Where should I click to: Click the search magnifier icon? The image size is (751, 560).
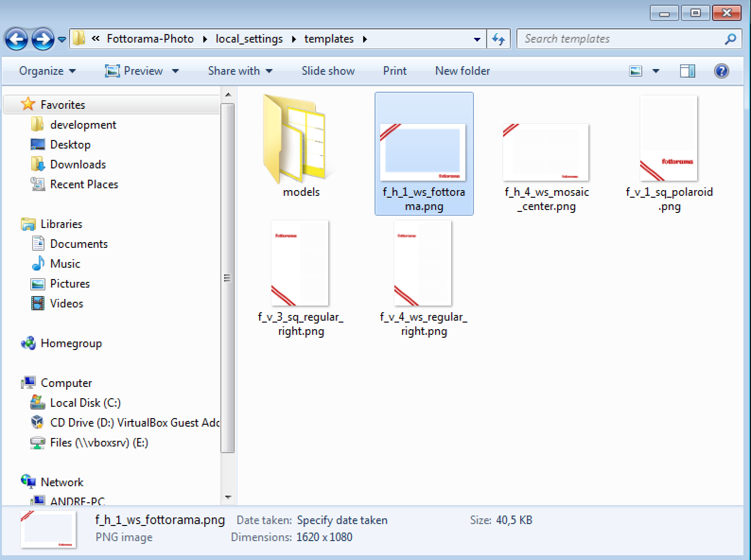[730, 39]
